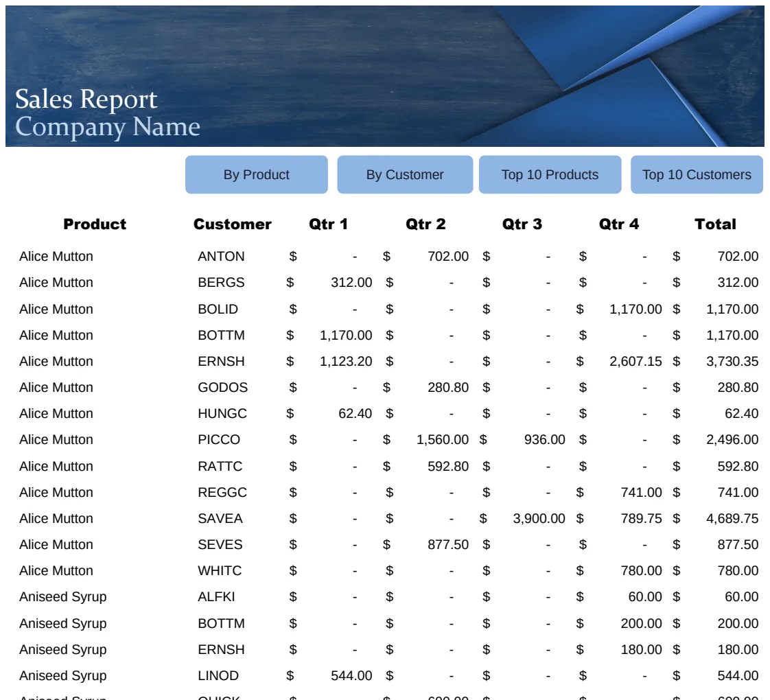Click Qtr 4 value 2,607.15

pos(635,361)
